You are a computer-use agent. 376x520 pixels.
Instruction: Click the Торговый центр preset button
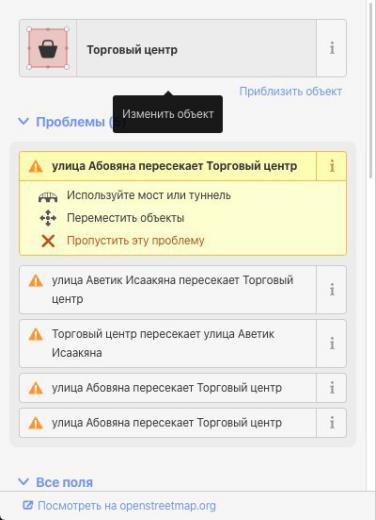(196, 48)
